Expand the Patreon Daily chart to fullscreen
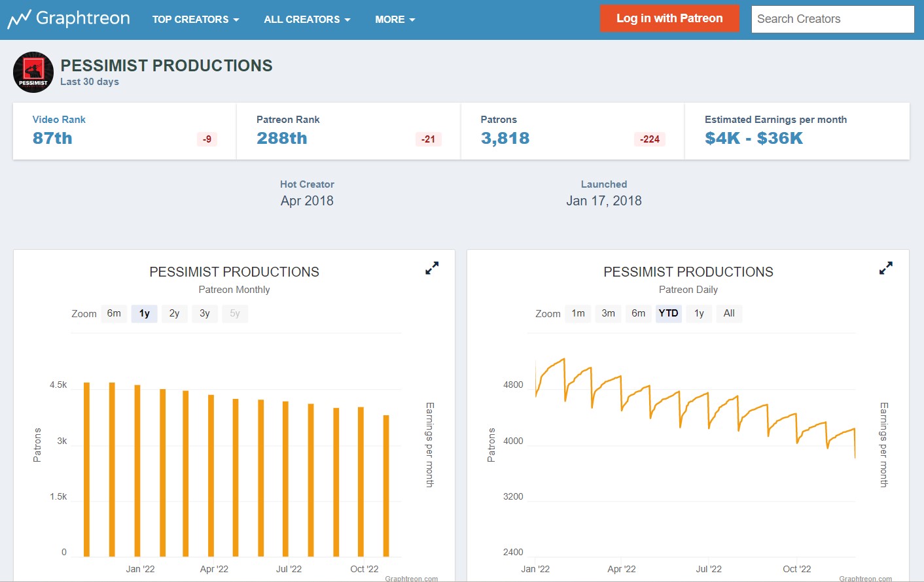Image resolution: width=924 pixels, height=582 pixels. click(886, 268)
